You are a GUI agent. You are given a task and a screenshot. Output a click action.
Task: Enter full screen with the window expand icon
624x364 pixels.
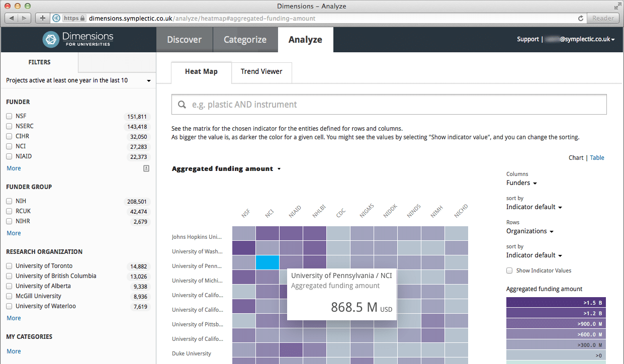pos(617,6)
